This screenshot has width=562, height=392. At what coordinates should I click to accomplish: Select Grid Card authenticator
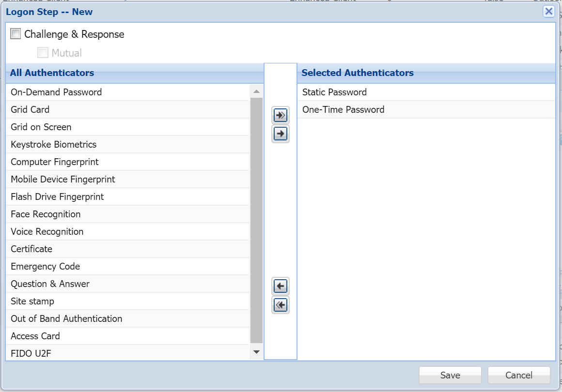click(30, 109)
